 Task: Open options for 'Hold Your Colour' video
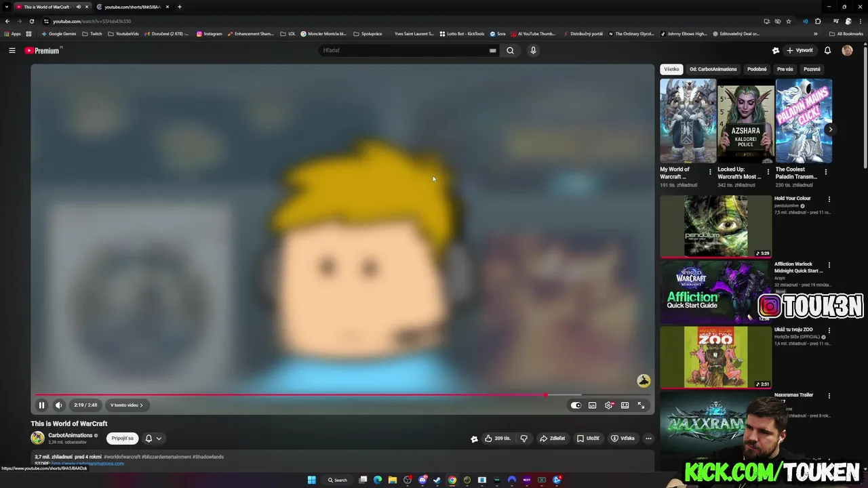829,199
